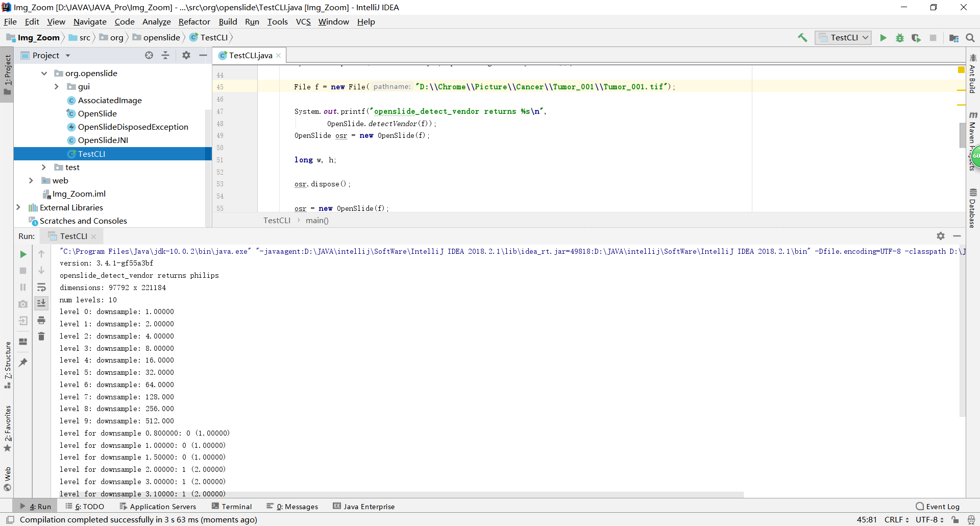Open the Event Log
The height and width of the screenshot is (526, 980).
943,506
